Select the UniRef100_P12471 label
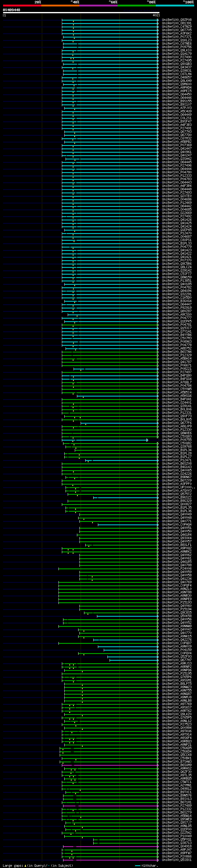 177,460
